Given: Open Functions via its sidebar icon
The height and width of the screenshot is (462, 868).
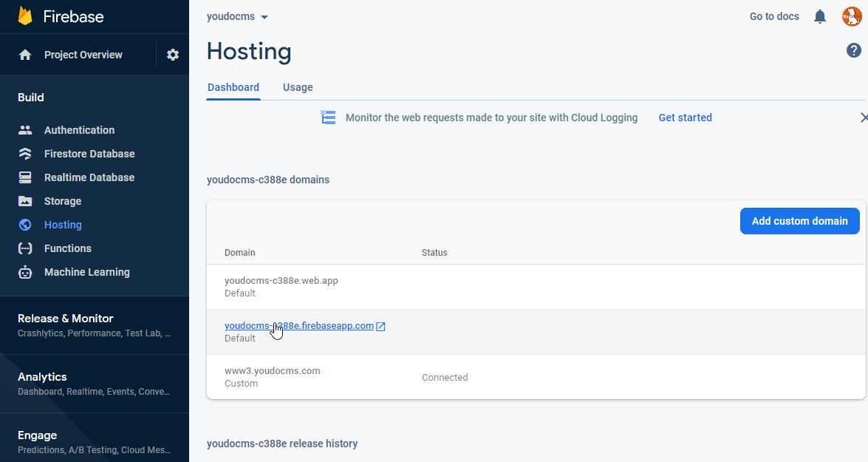Looking at the screenshot, I should click(25, 248).
